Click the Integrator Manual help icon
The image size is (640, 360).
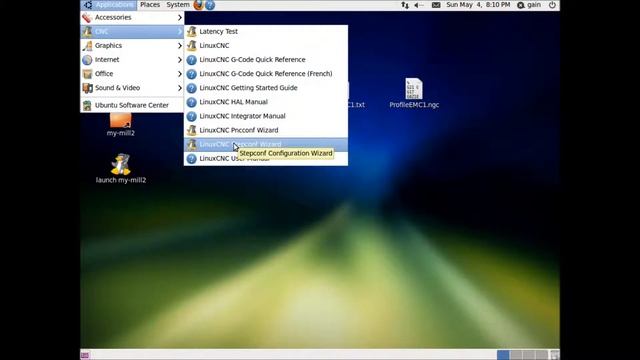point(191,116)
